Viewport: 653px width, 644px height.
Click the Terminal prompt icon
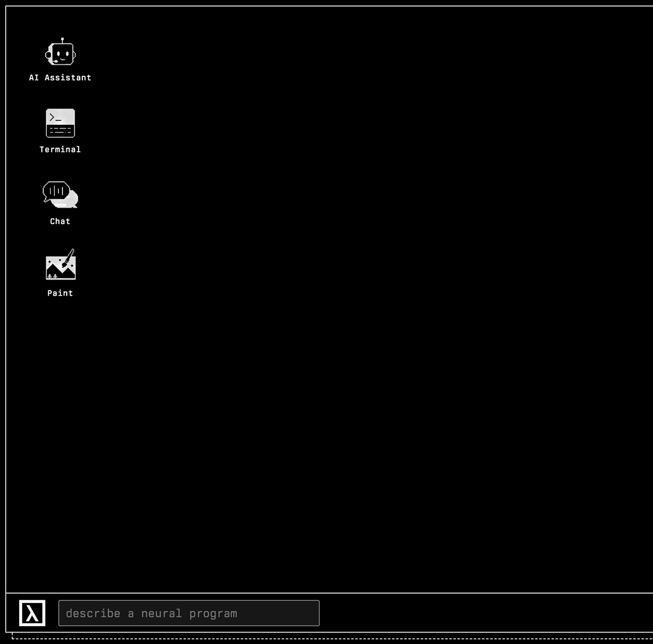(x=60, y=123)
